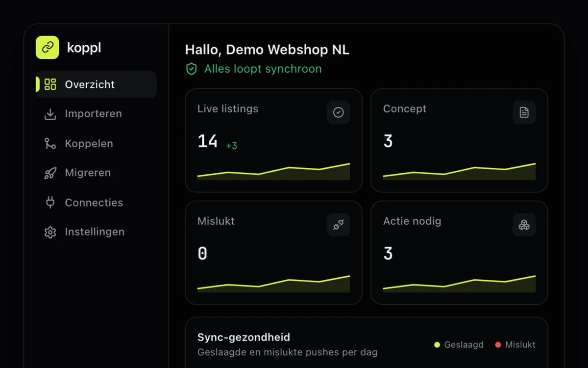Click the Migreren rocket icon
This screenshot has height=368, width=588.
pyautogui.click(x=50, y=173)
